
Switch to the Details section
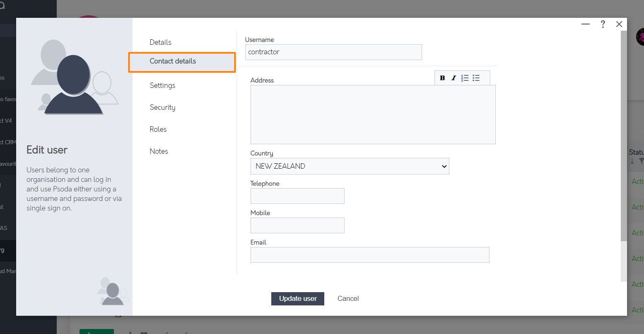pos(160,42)
